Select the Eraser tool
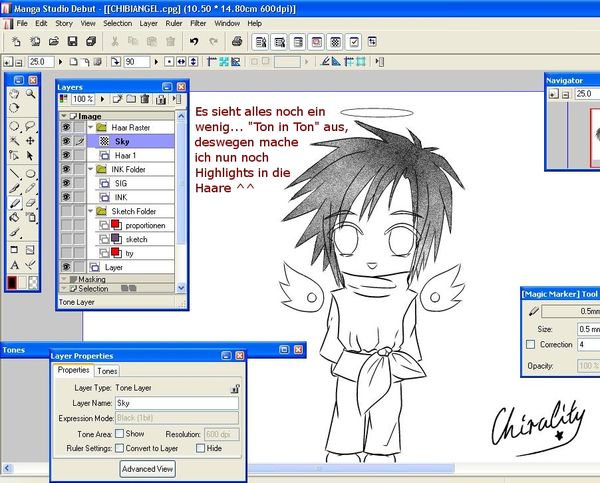 pos(31,203)
